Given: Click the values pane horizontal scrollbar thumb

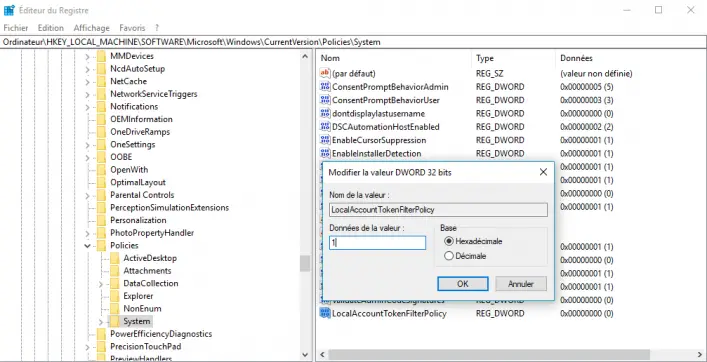Looking at the screenshot, I should point(489,355).
